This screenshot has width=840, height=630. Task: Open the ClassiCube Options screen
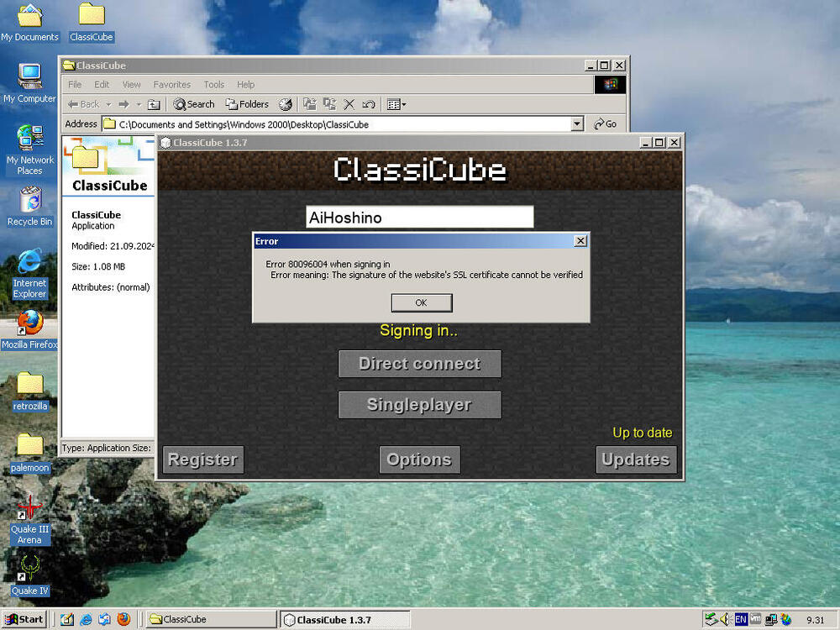point(419,459)
